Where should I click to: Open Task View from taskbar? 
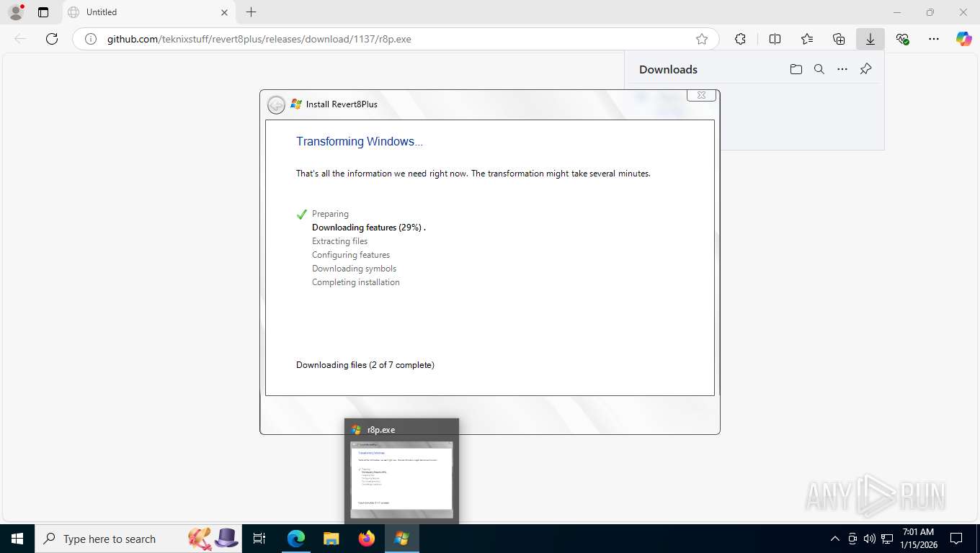(x=259, y=539)
